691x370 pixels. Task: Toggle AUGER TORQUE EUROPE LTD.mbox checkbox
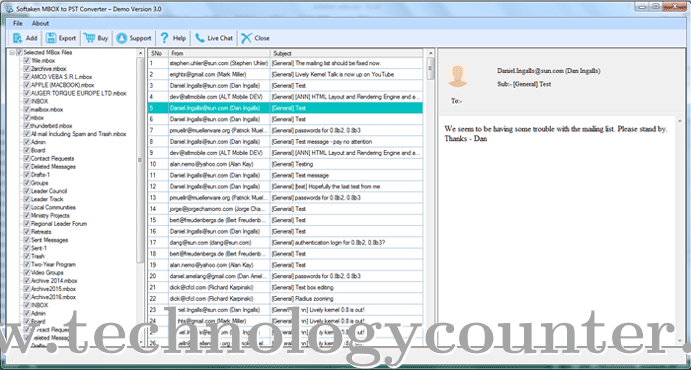27,93
